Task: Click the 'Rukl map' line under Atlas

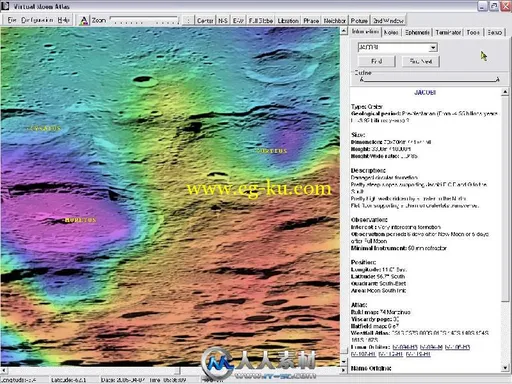Action: tap(381, 312)
